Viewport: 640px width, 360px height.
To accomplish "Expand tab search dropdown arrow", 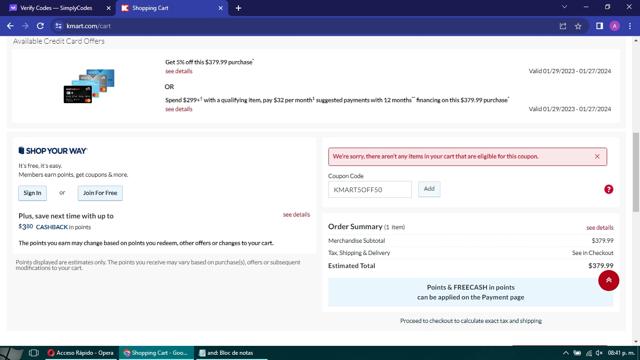I will point(564,7).
